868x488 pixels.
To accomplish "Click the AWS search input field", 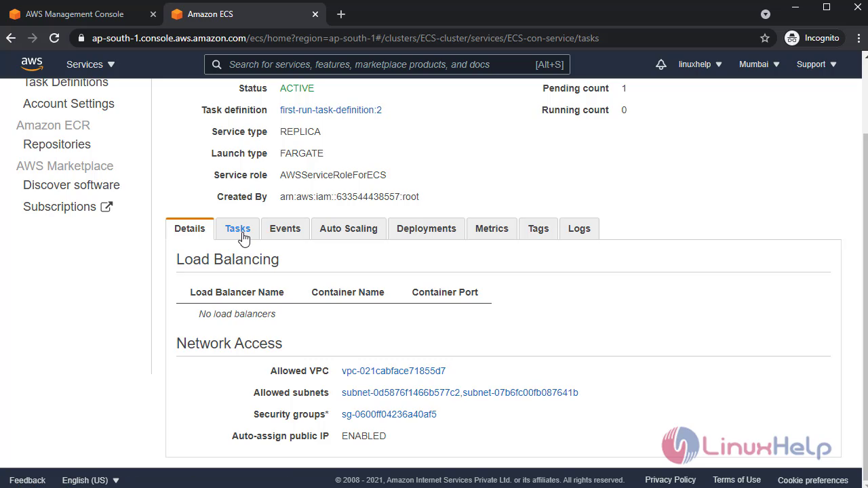I will (x=387, y=64).
